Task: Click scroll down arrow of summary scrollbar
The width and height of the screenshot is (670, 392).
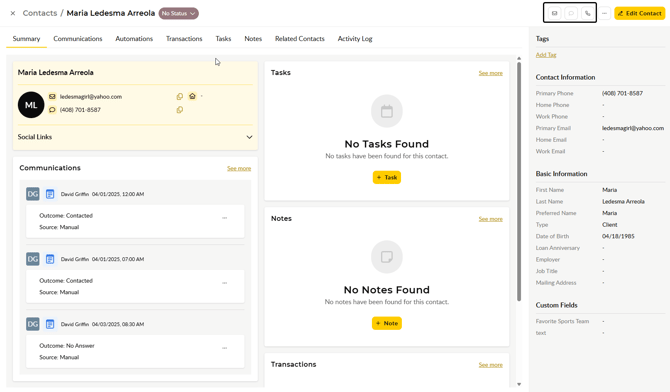Action: point(519,384)
